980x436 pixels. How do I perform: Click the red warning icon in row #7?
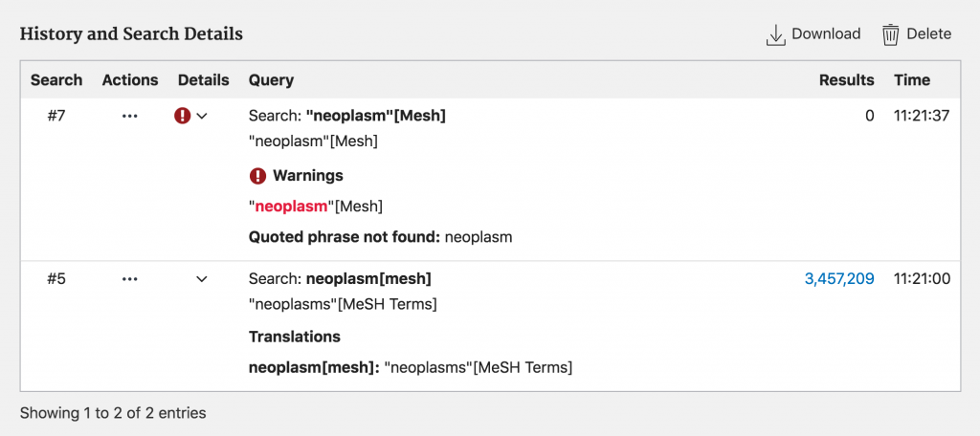pyautogui.click(x=182, y=116)
